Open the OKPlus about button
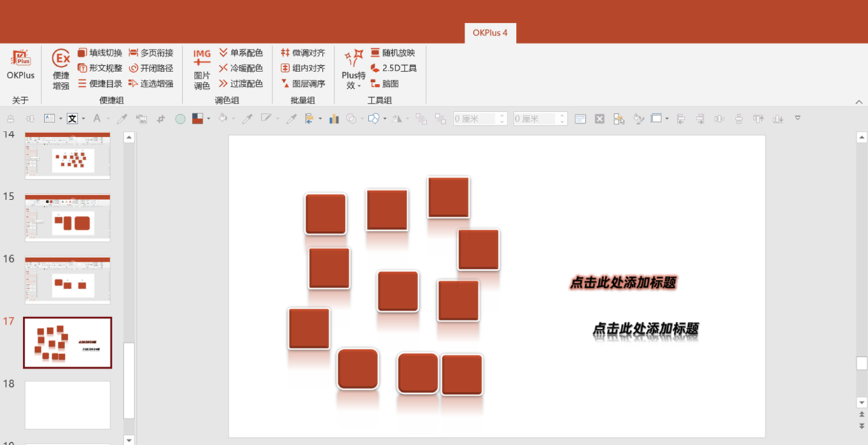868x445 pixels. [20, 64]
